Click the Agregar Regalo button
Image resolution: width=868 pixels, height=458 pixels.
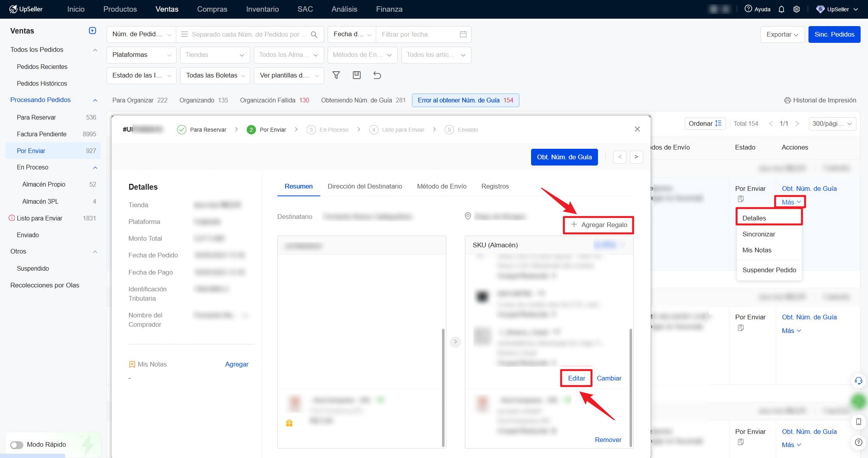click(599, 225)
